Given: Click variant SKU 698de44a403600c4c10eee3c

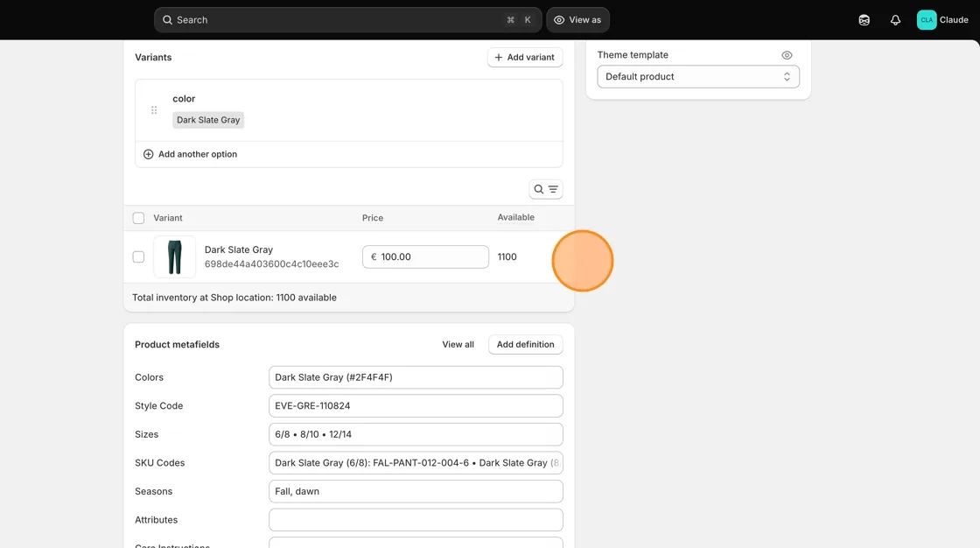Looking at the screenshot, I should [272, 264].
